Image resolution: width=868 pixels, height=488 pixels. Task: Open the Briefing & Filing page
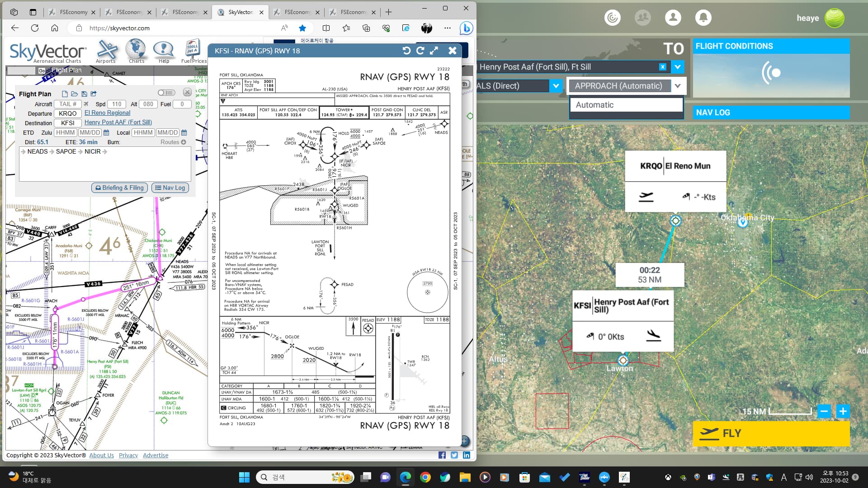pos(119,188)
